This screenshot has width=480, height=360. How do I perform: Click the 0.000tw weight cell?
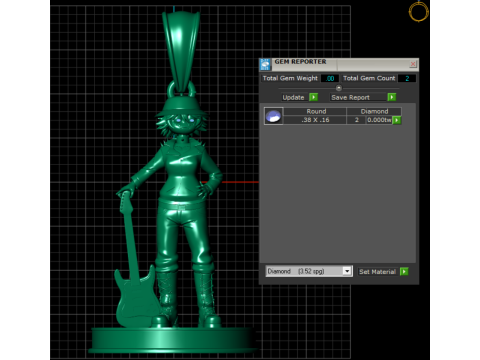click(379, 120)
